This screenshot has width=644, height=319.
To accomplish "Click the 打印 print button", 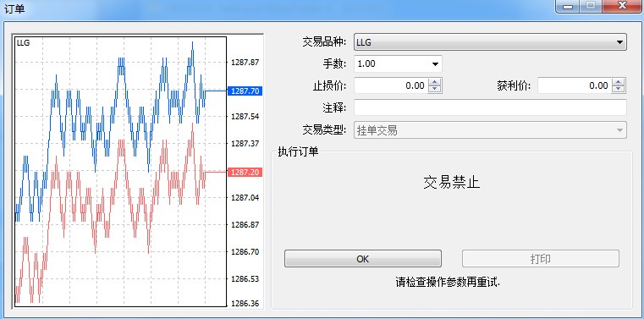I will pyautogui.click(x=541, y=259).
